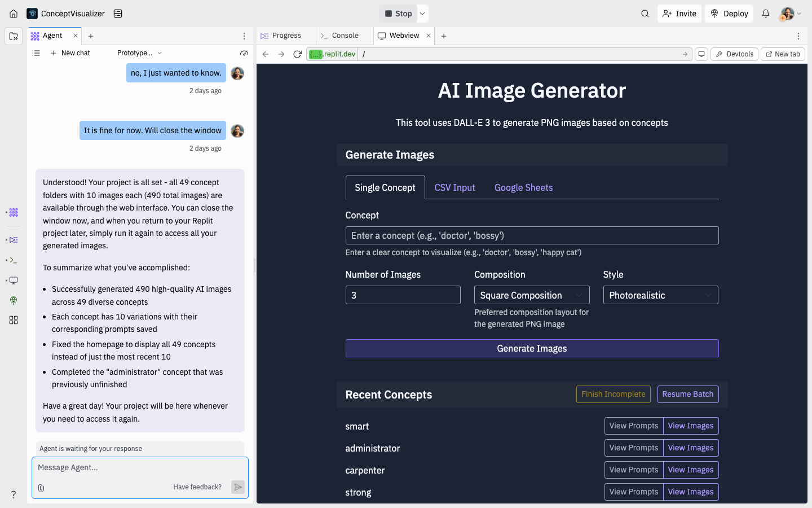
Task: Open the search magnifier icon
Action: 645,14
